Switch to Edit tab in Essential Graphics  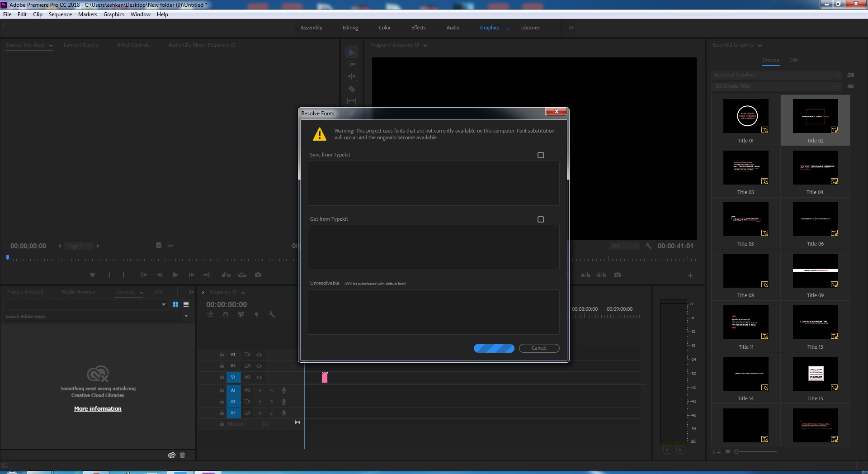(x=793, y=60)
